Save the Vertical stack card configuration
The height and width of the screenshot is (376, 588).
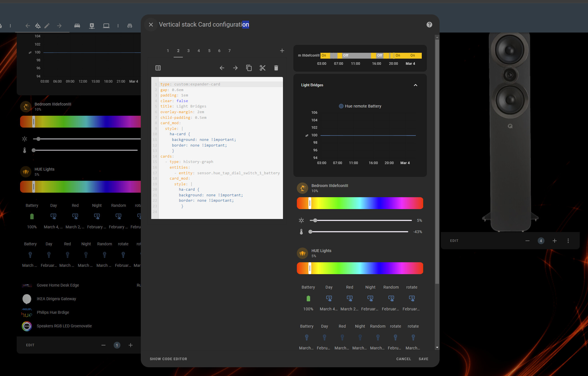(423, 359)
